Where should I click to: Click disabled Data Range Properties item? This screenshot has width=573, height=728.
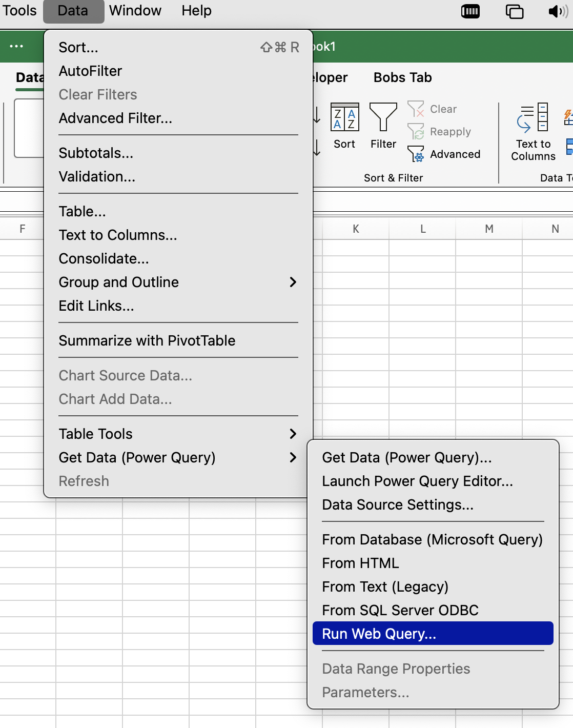click(433, 669)
